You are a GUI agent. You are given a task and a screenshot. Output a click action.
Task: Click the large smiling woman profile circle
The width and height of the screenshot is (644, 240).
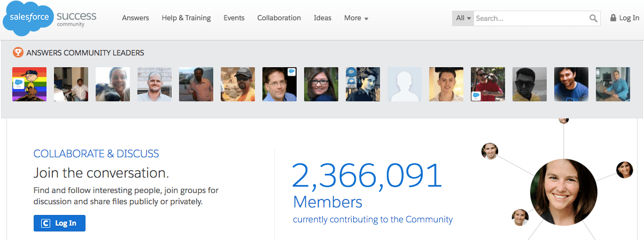click(x=564, y=192)
